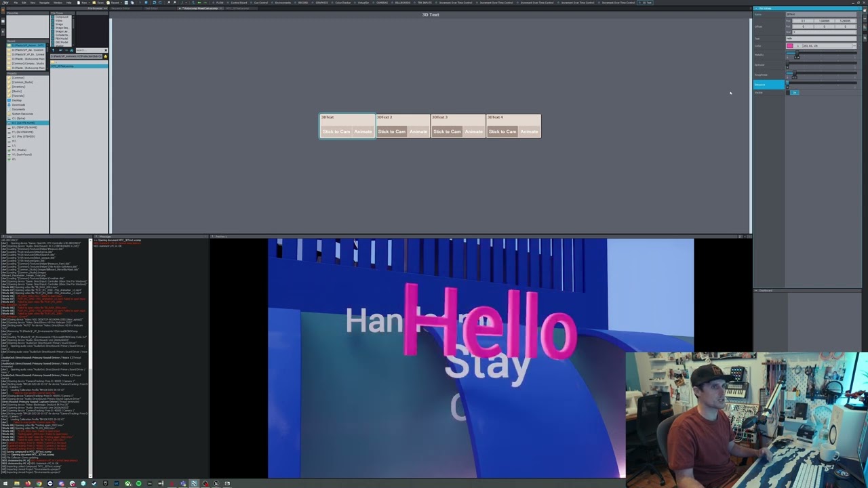Image resolution: width=868 pixels, height=488 pixels.
Task: Select Image in File Types list
Action: [59, 24]
